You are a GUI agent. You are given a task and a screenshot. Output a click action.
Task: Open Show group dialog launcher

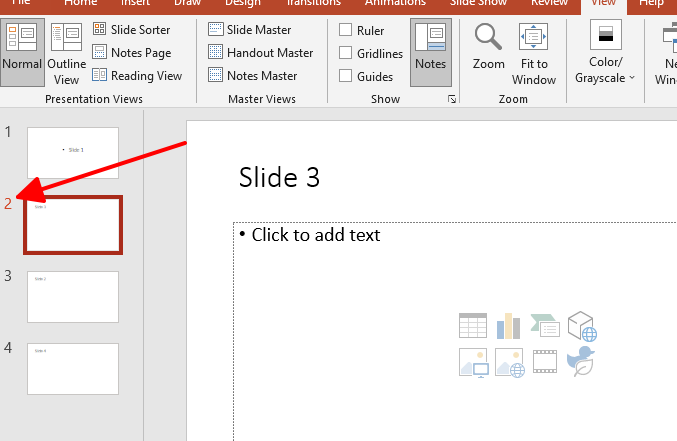pyautogui.click(x=452, y=99)
